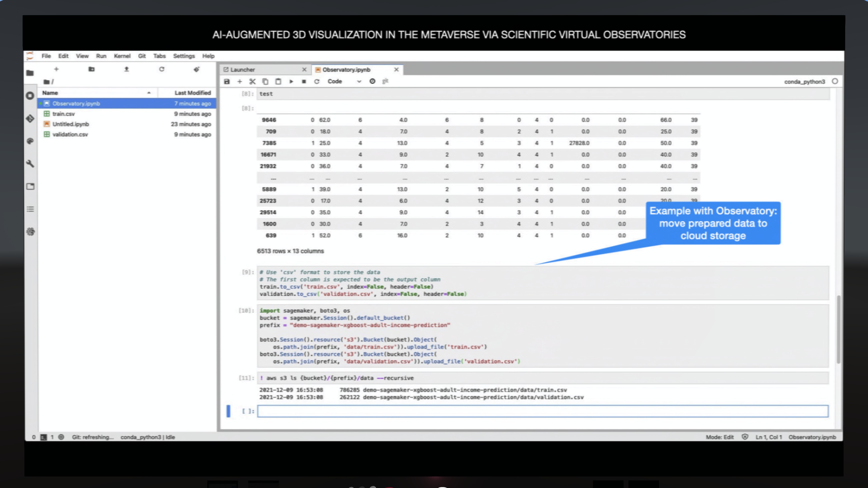The image size is (868, 488).
Task: Click the kernel status circle indicator
Action: click(x=835, y=81)
